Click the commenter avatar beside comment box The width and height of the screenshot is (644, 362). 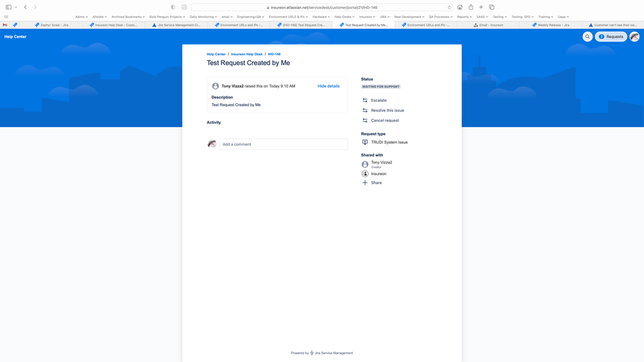[211, 144]
